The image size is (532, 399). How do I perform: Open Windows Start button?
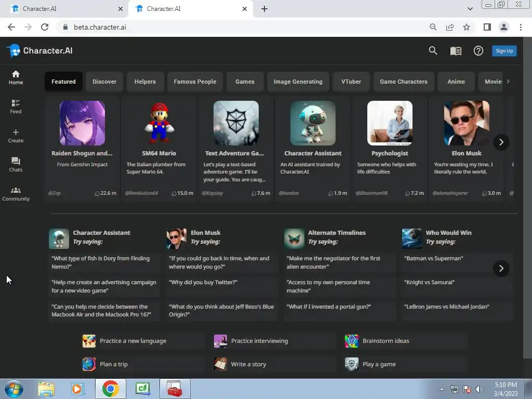click(14, 389)
